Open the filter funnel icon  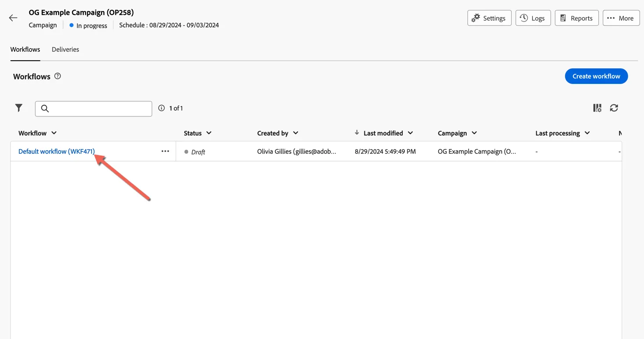(x=19, y=108)
